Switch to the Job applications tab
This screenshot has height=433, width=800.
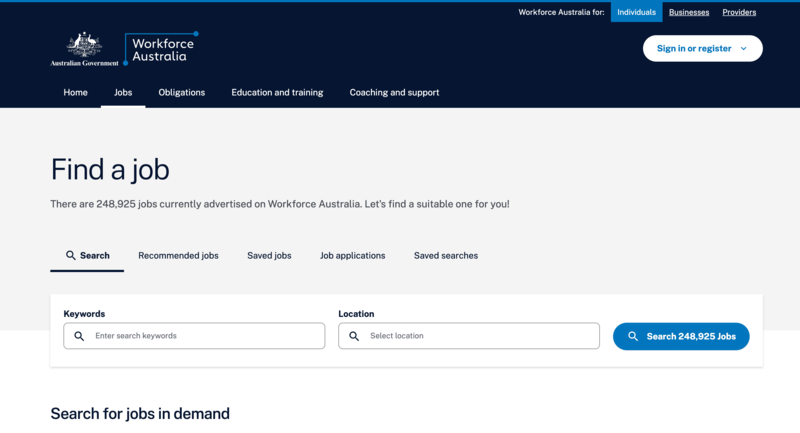tap(353, 256)
